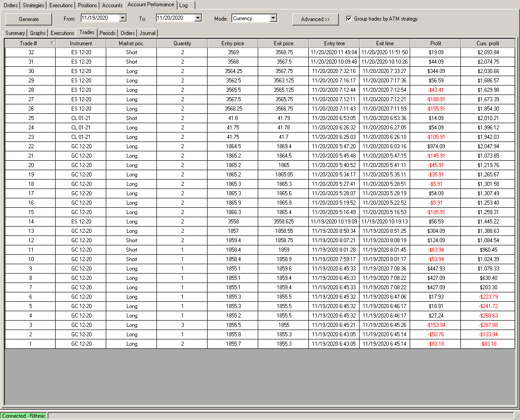Click profit value $447.93
Screen dimensions: 520x420
[x=435, y=269]
